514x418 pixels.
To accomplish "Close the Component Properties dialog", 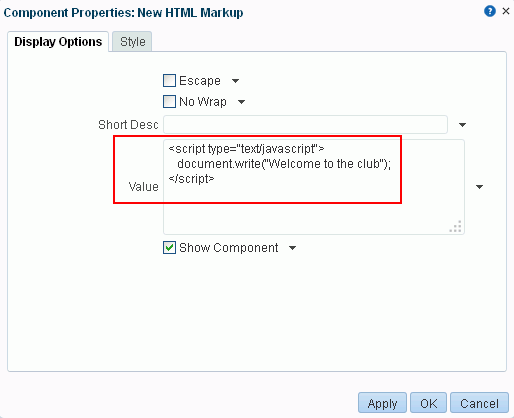I will tap(506, 11).
